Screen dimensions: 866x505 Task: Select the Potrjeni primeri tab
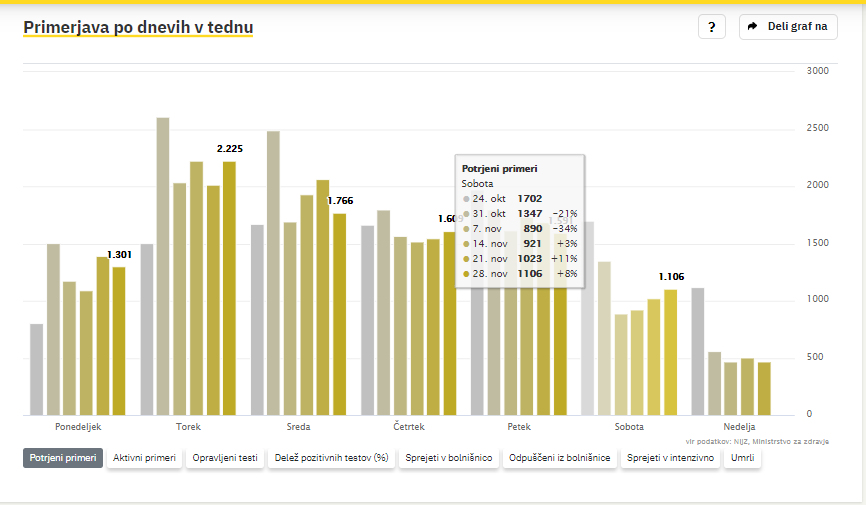tap(63, 458)
